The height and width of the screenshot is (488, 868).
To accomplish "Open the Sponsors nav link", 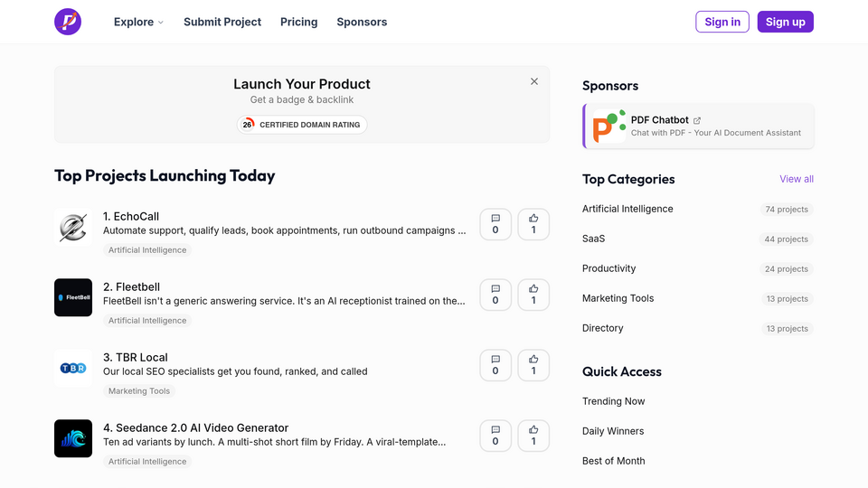I will click(362, 22).
